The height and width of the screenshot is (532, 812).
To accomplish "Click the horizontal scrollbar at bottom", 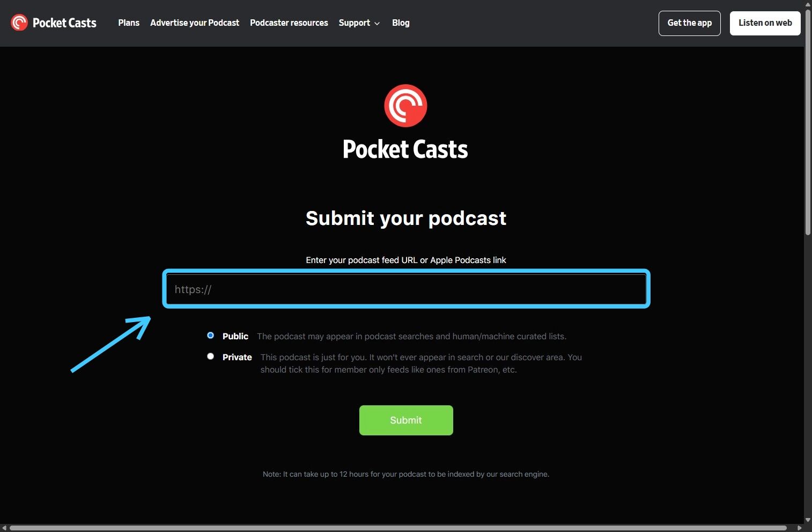I will tap(398, 528).
